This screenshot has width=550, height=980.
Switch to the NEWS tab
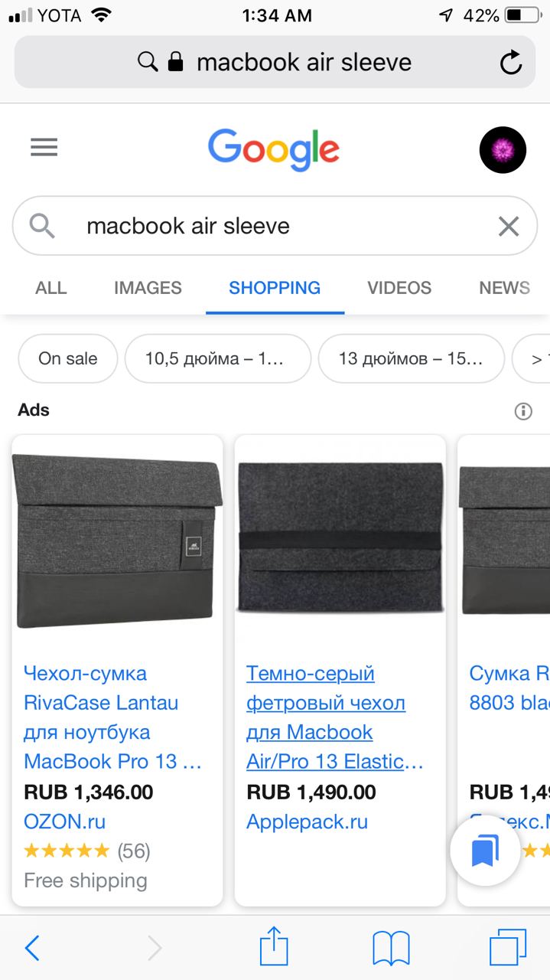[x=505, y=288]
